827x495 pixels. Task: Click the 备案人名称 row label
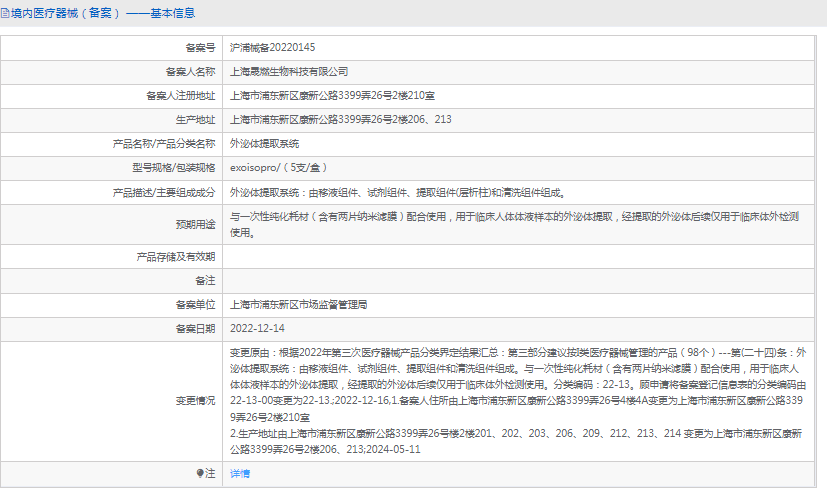[x=190, y=72]
